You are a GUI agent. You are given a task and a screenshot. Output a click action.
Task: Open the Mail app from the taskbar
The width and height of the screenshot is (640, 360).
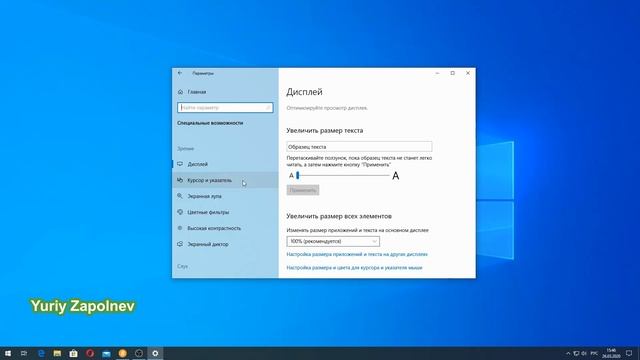coord(106,353)
